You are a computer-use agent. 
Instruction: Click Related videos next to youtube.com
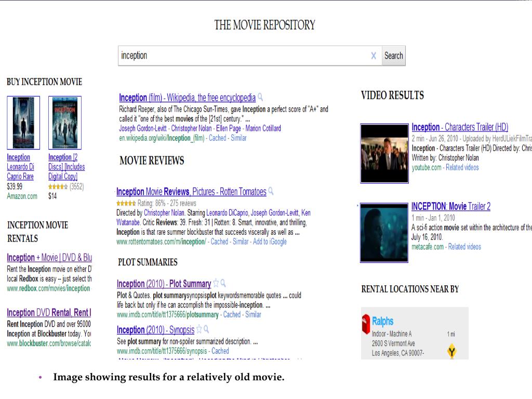point(462,168)
